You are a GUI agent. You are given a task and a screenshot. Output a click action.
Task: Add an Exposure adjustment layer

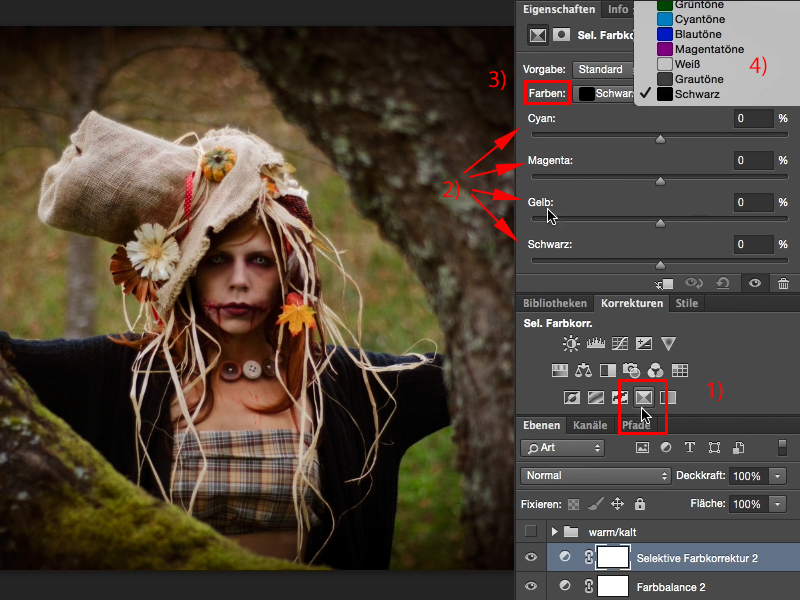pos(644,343)
